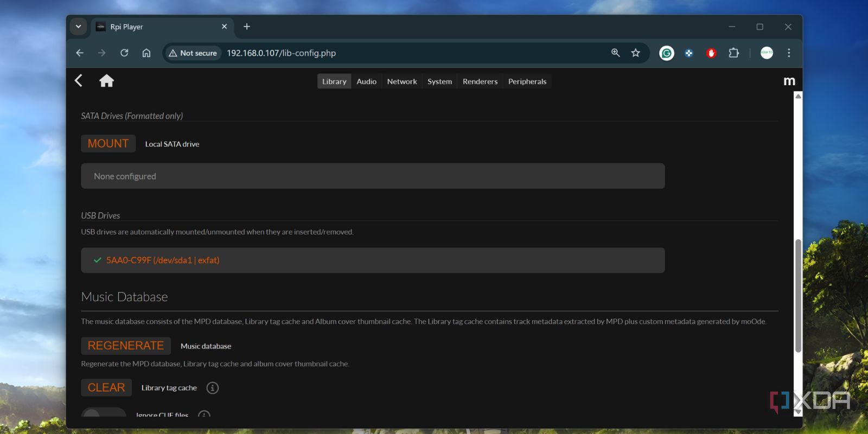Viewport: 868px width, 434px height.
Task: Click the zoom magnifier icon in address bar
Action: pos(615,53)
